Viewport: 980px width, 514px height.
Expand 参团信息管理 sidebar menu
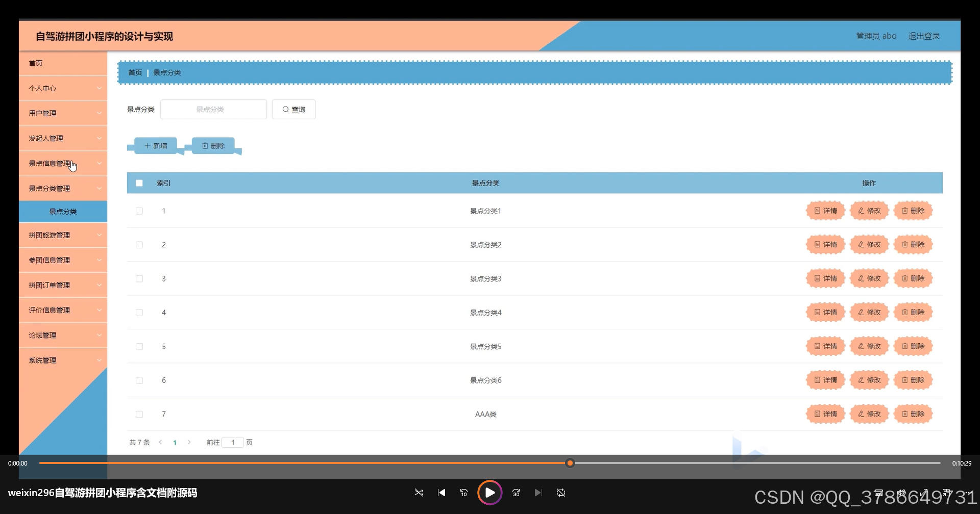(x=63, y=260)
